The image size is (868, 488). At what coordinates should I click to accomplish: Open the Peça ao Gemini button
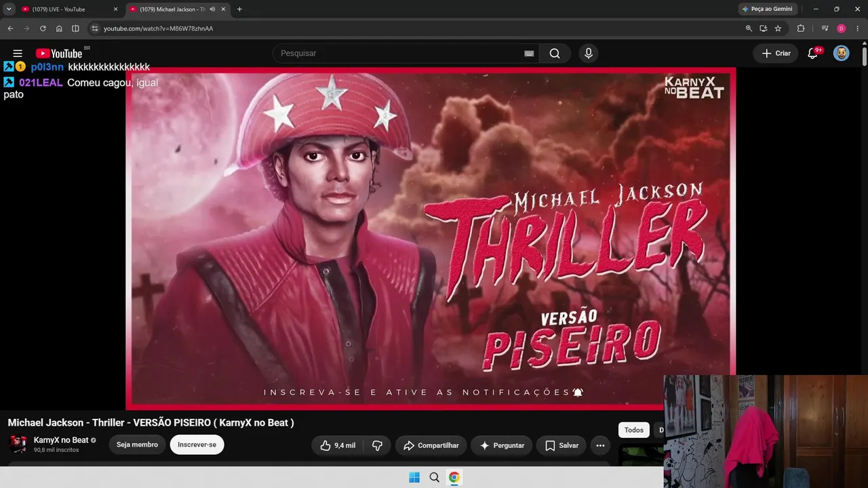pyautogui.click(x=767, y=9)
